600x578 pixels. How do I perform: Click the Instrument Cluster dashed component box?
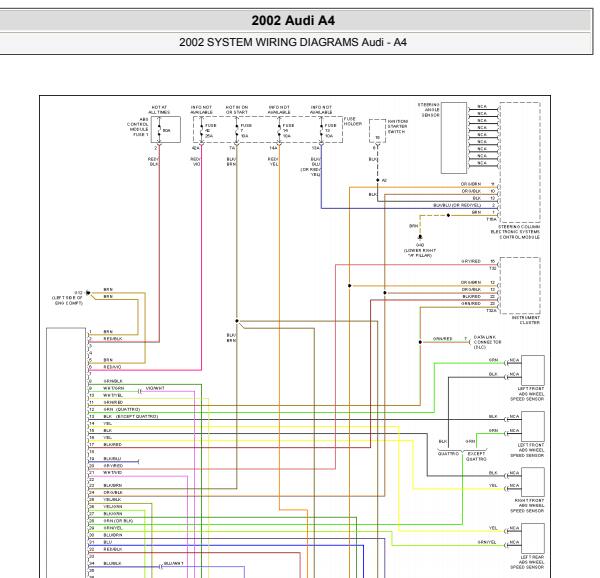[x=520, y=285]
